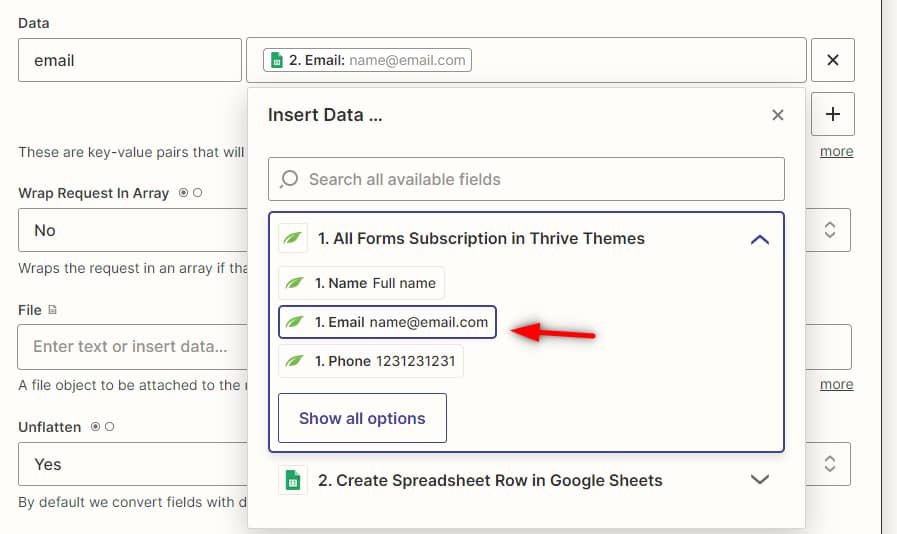This screenshot has height=534, width=897.
Task: Click the 'more' link under Data description
Action: tap(836, 151)
